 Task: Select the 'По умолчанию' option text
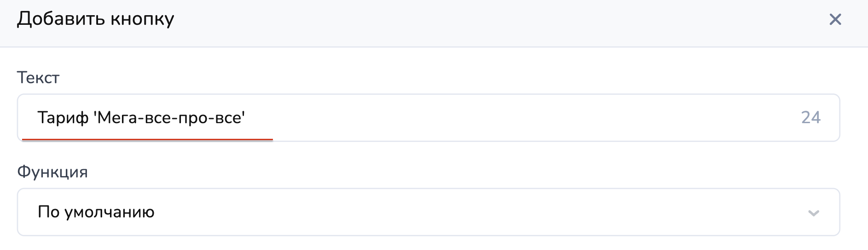(96, 212)
